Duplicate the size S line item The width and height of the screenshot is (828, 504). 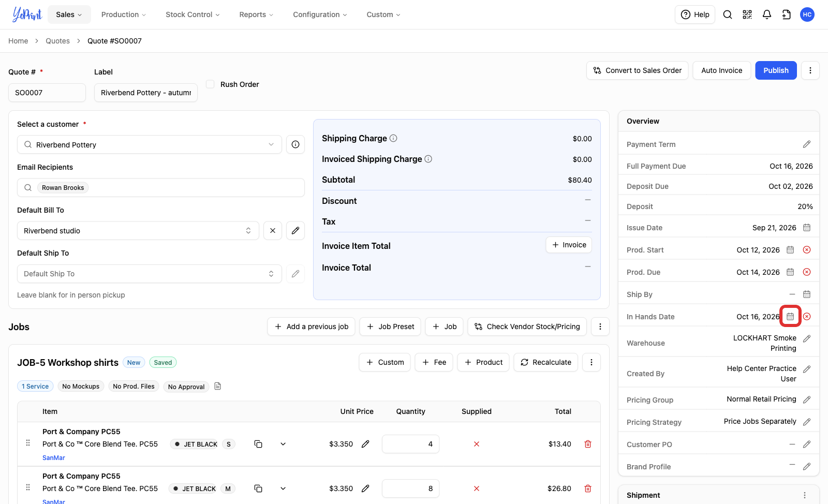258,444
